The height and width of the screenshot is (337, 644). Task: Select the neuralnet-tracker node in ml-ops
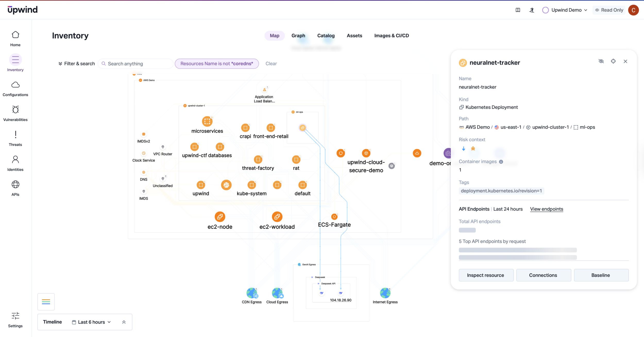[302, 128]
